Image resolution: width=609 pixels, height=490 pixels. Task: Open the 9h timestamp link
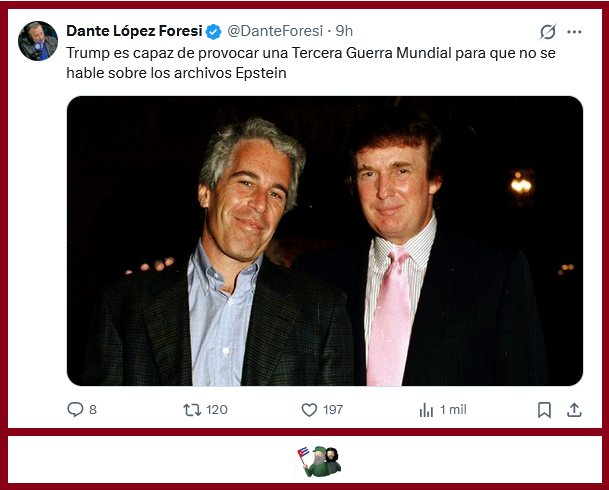343,31
